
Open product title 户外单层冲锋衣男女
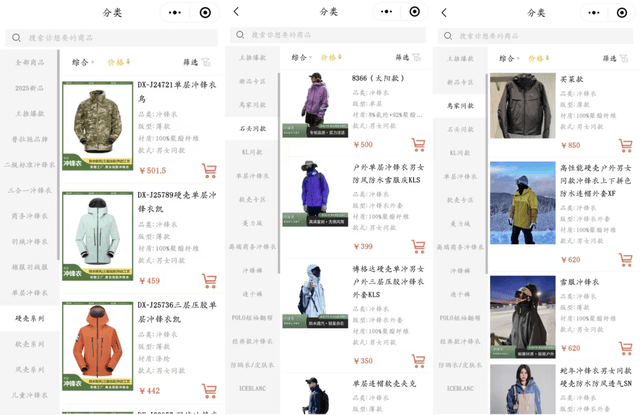click(x=389, y=173)
